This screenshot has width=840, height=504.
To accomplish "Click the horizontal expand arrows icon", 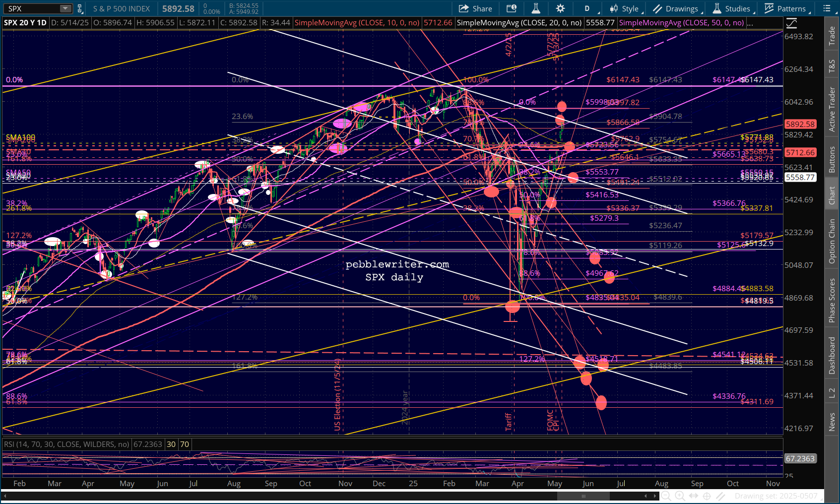I will (x=694, y=496).
